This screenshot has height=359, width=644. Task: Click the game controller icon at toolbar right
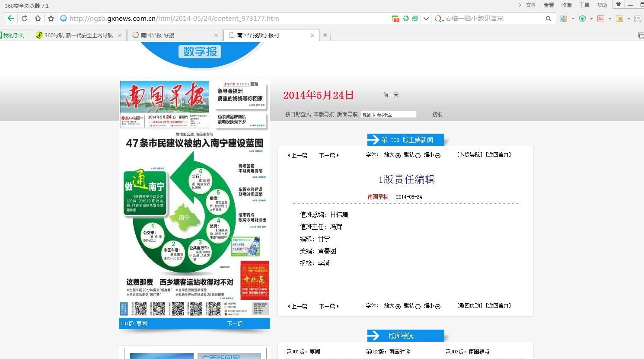click(x=638, y=18)
